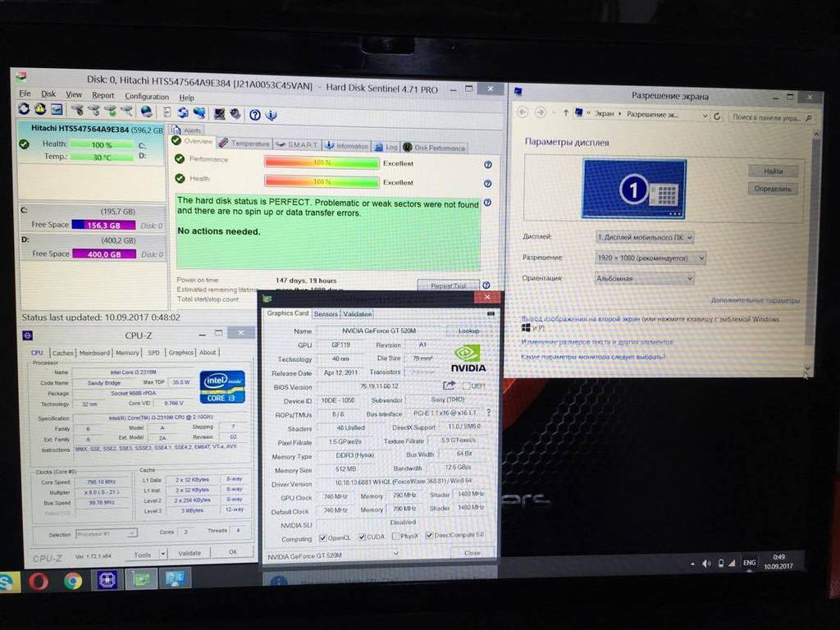Click the volume speaker tray icon
Image resolution: width=840 pixels, height=630 pixels.
(x=706, y=563)
